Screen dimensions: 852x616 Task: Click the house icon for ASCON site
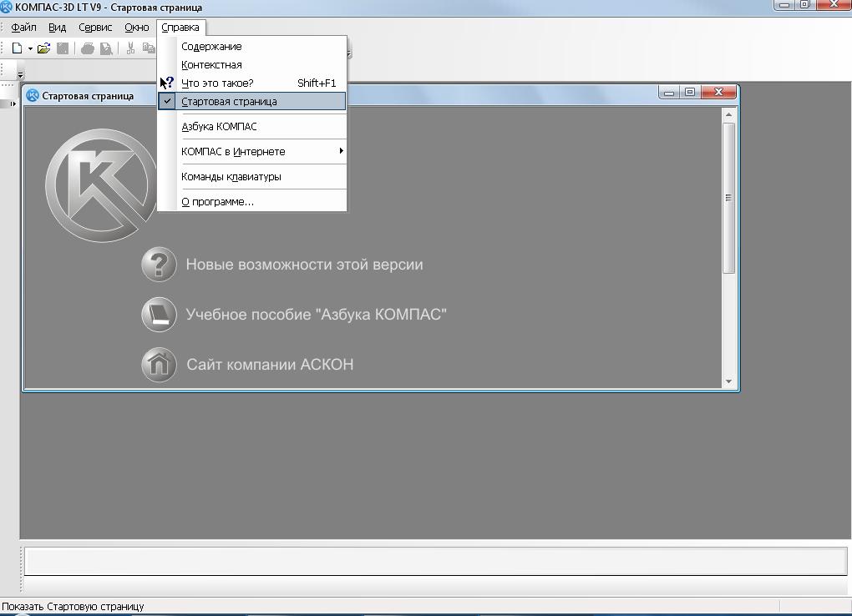click(159, 364)
